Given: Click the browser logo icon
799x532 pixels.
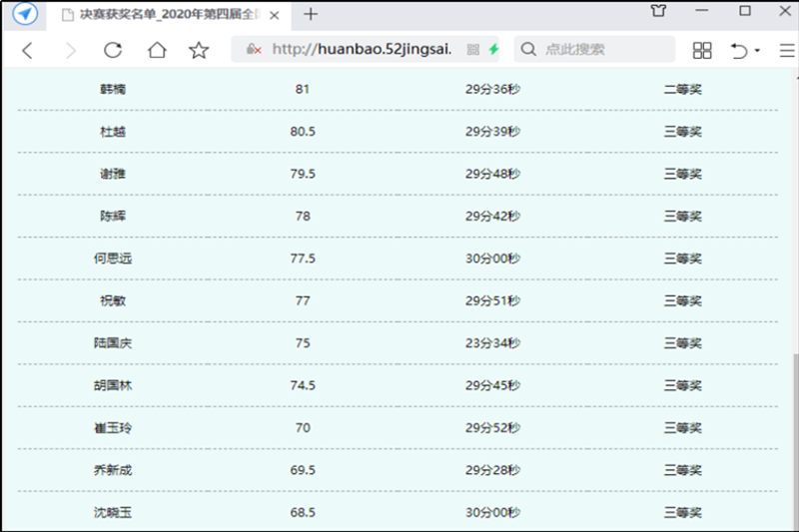Looking at the screenshot, I should 25,14.
